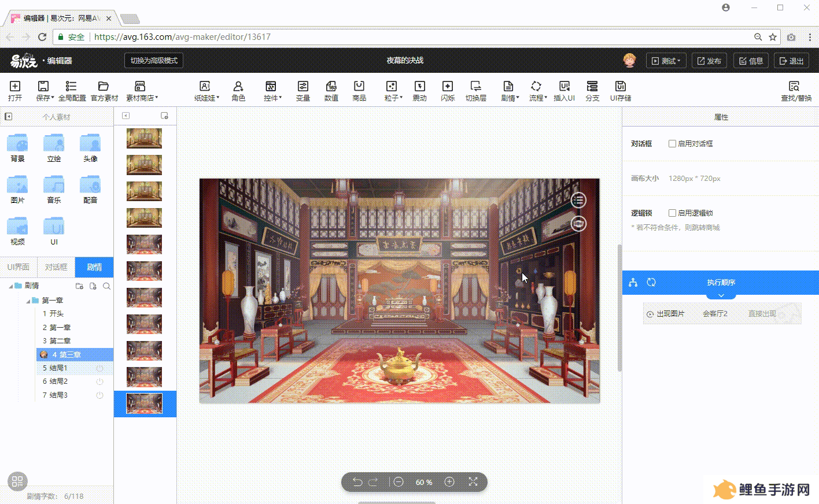This screenshot has width=819, height=504.
Task: Open the 控件 controls dropdown
Action: coord(272,91)
